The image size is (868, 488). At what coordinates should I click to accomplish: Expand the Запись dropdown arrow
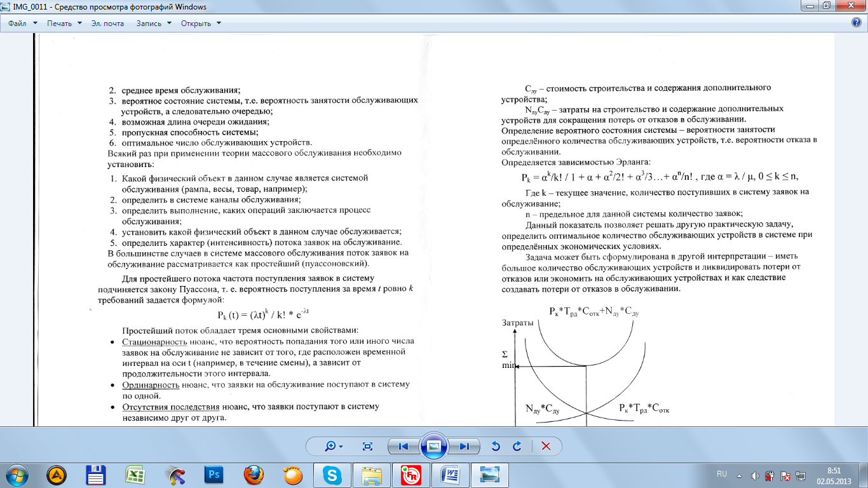click(x=169, y=24)
